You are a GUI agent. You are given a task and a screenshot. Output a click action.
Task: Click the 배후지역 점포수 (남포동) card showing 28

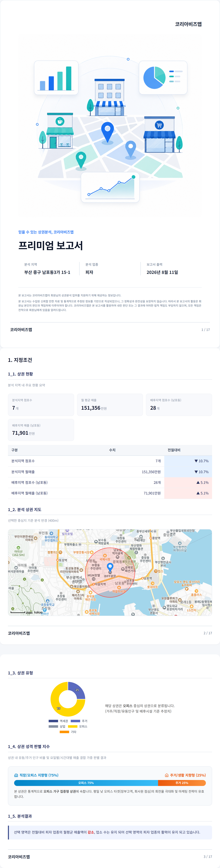pos(179,404)
